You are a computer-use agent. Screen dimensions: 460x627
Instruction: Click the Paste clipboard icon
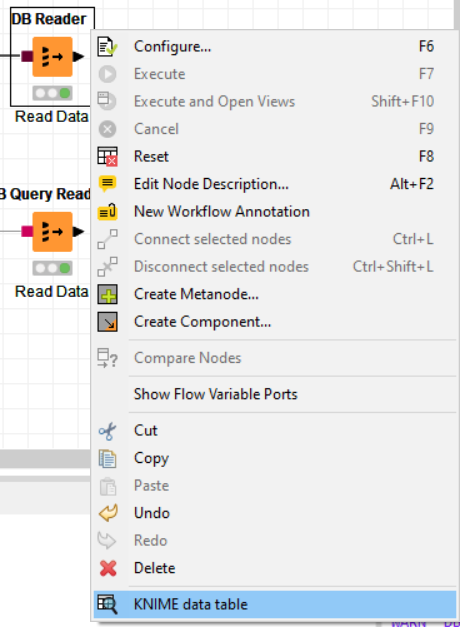pyautogui.click(x=108, y=486)
